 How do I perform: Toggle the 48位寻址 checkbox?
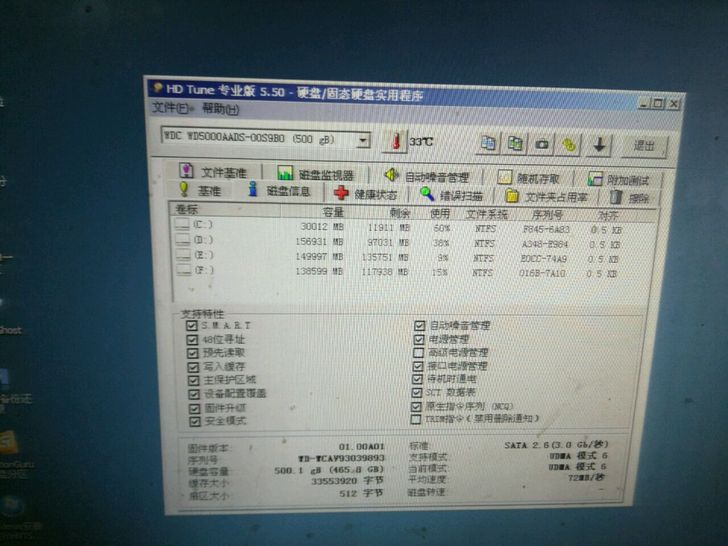coord(192,339)
